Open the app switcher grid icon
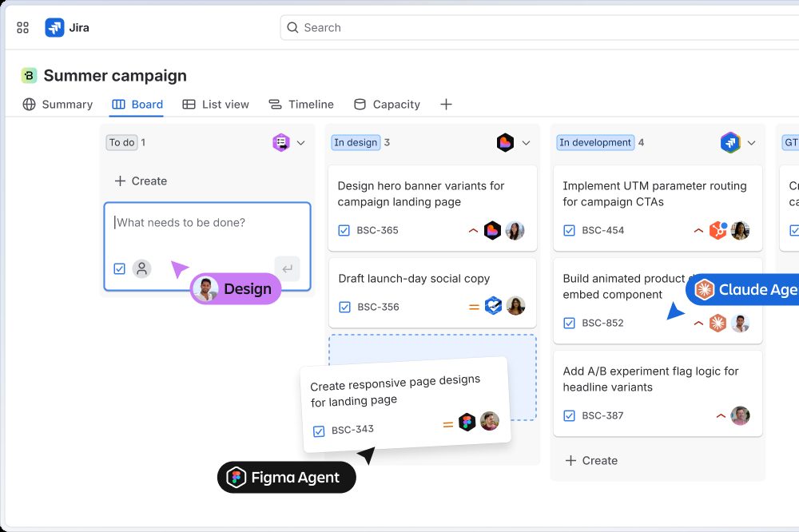 tap(23, 27)
